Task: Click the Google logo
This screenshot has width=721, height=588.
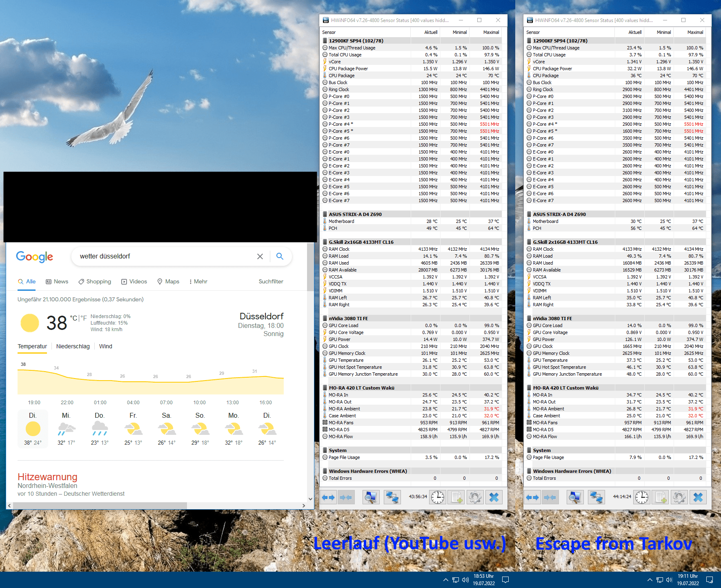Action: (x=35, y=257)
